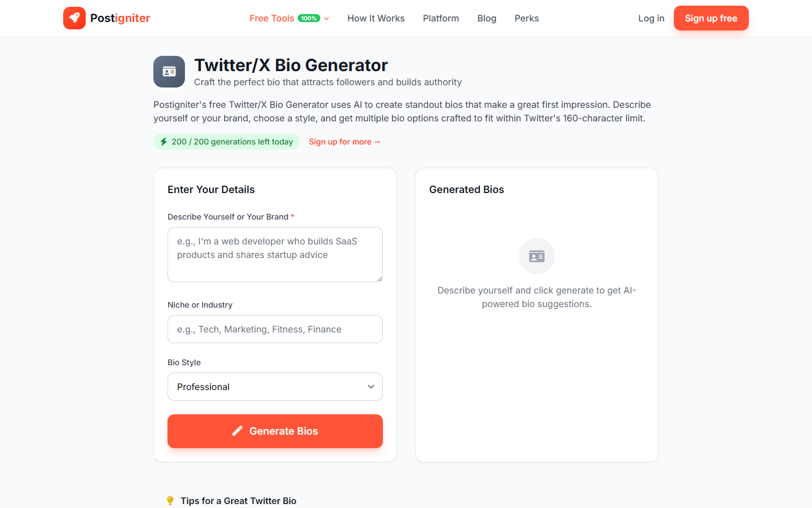Follow the Sign up for more link
This screenshot has height=508, width=812.
345,142
